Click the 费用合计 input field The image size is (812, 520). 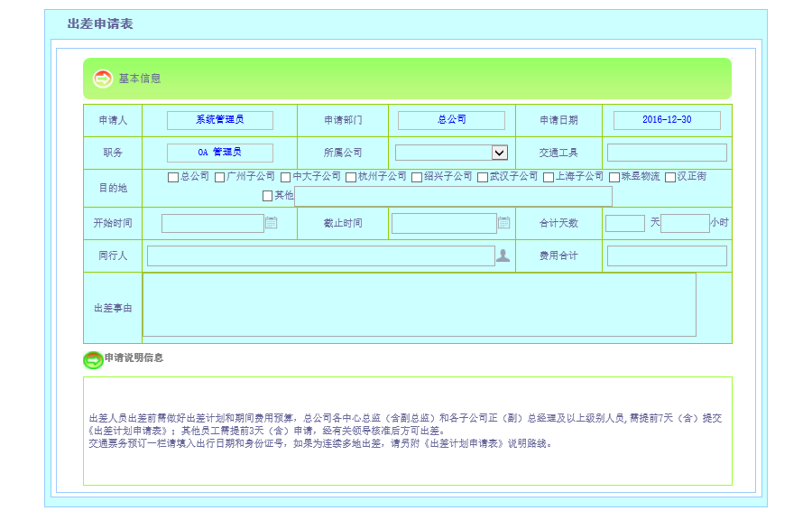[x=667, y=255]
